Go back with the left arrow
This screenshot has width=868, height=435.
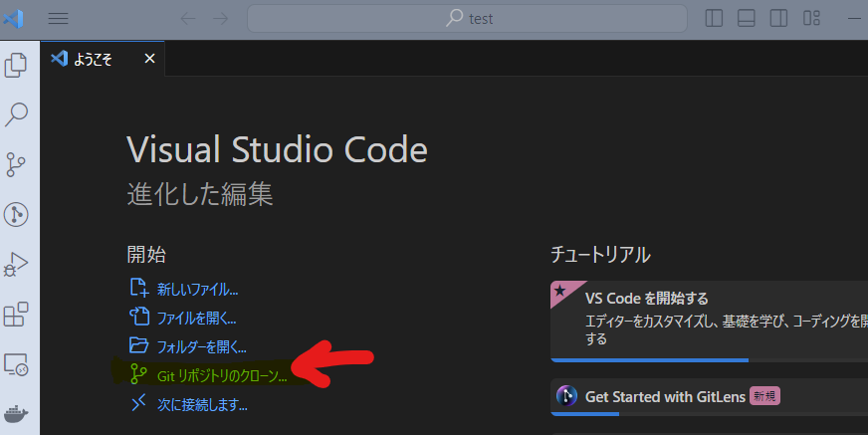188,18
